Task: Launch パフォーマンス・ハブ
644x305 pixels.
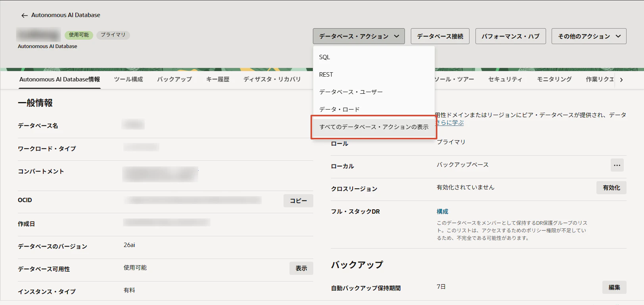Action: [511, 36]
